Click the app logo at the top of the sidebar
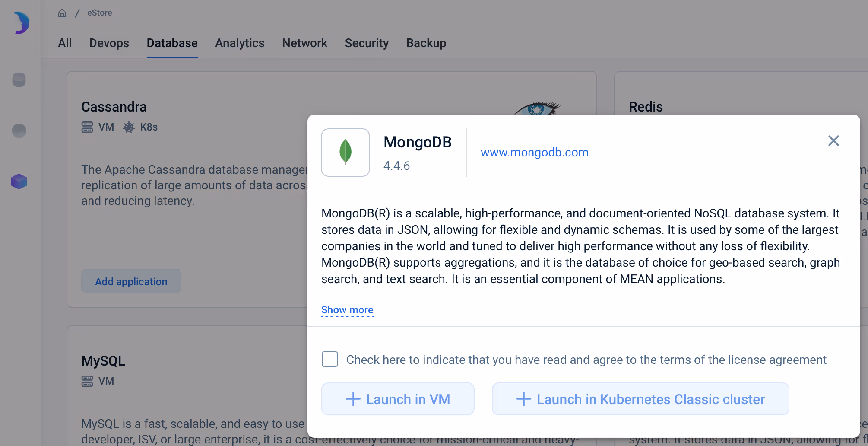 coord(20,22)
